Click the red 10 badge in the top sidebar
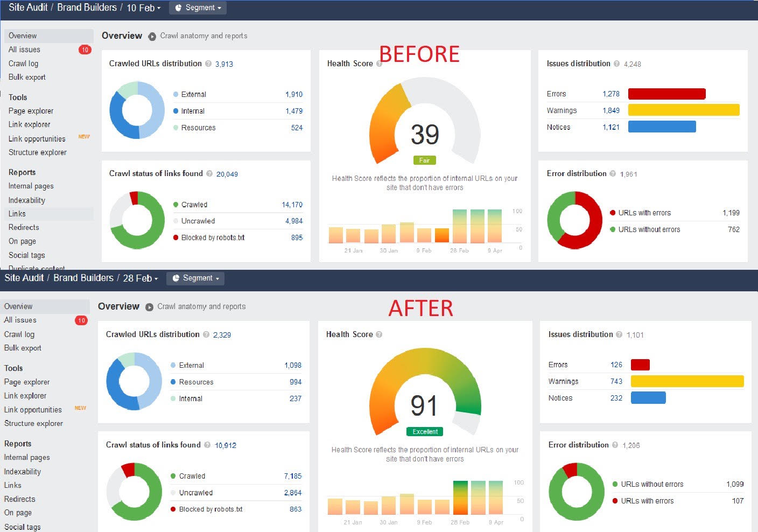The image size is (758, 532). [x=85, y=50]
